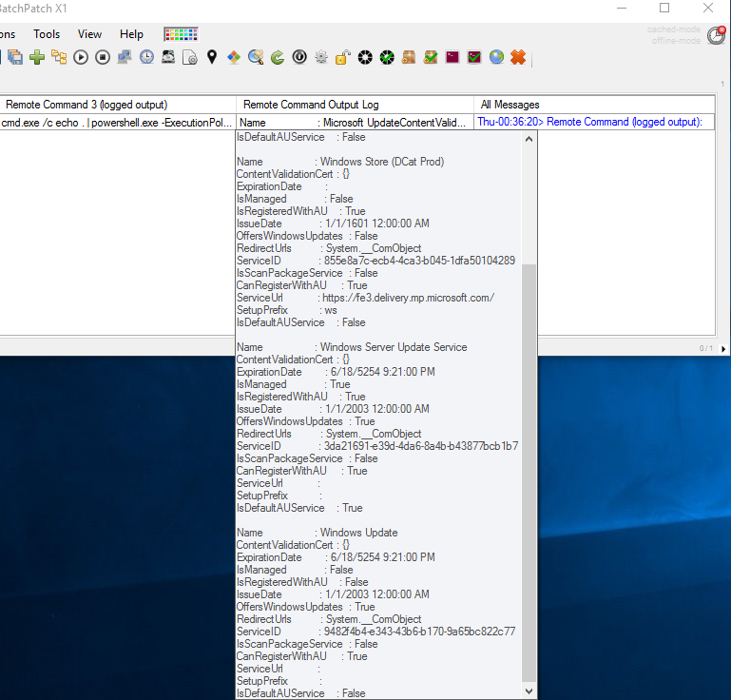The width and height of the screenshot is (731, 700).
Task: Click the black power button icon
Action: coord(299,57)
